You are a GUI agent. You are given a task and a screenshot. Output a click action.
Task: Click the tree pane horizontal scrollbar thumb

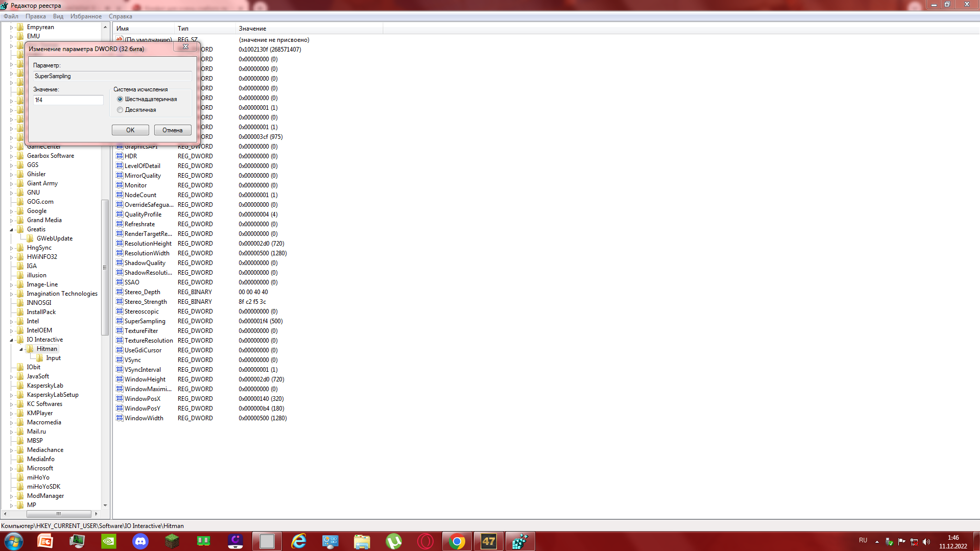pos(58,514)
